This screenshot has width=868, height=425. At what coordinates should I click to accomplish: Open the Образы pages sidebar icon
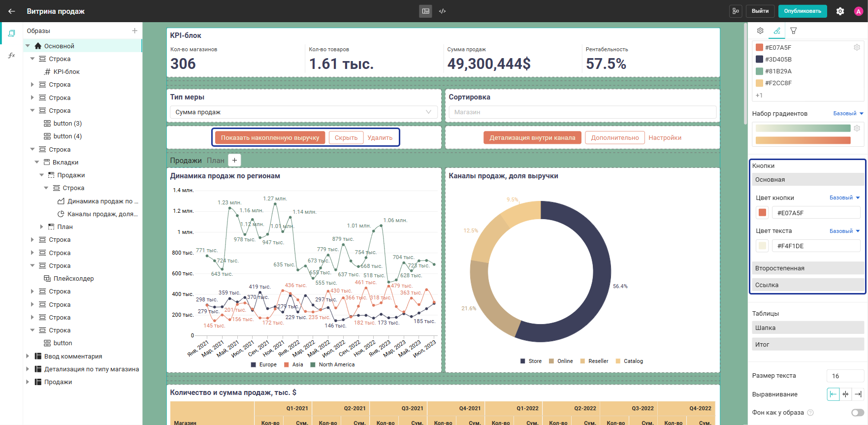tap(11, 33)
